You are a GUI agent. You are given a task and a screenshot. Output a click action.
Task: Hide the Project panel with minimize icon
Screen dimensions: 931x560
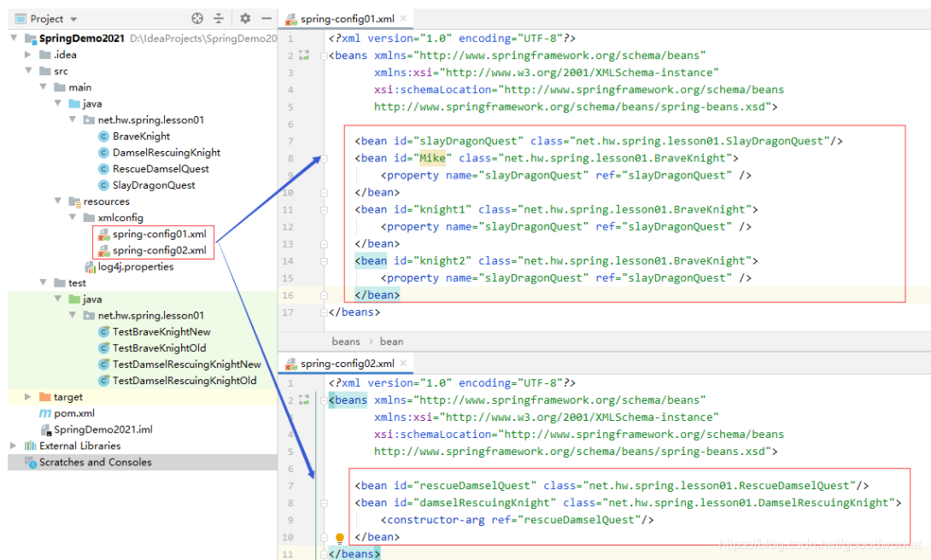pos(266,19)
